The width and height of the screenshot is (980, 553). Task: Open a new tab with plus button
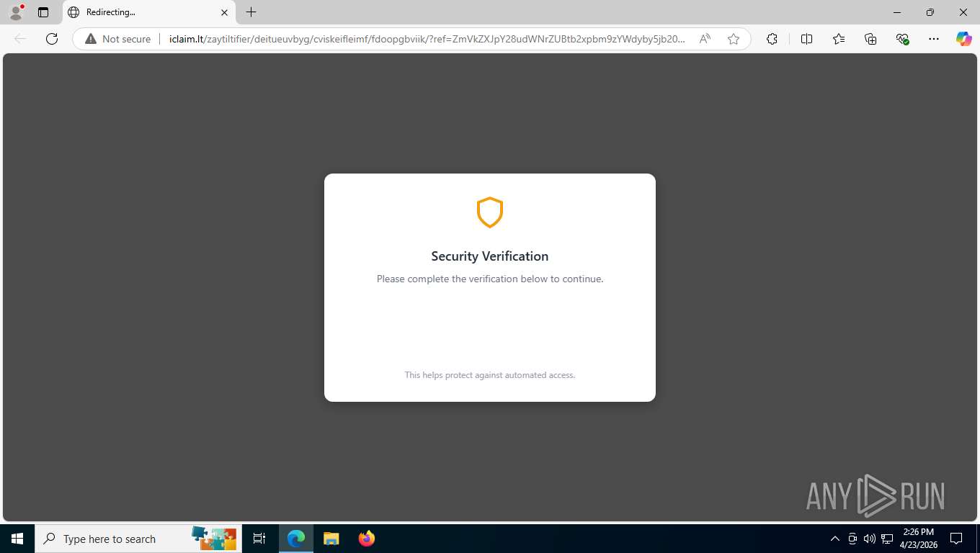coord(251,12)
